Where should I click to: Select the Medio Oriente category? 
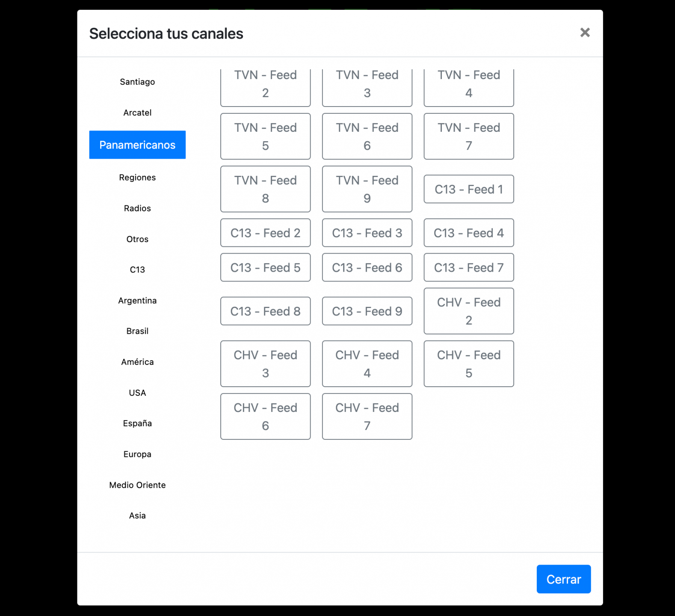click(137, 485)
